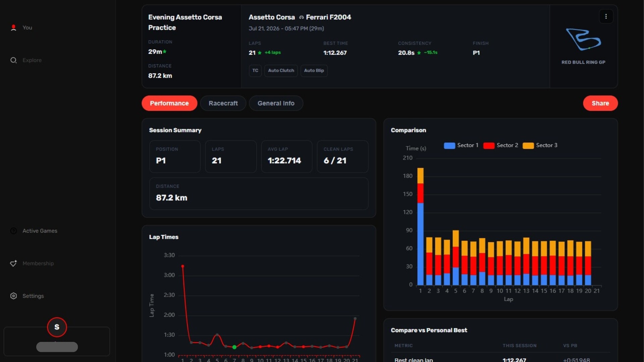The height and width of the screenshot is (362, 644).
Task: Click the first lap point near 3:15
Action: click(183, 266)
